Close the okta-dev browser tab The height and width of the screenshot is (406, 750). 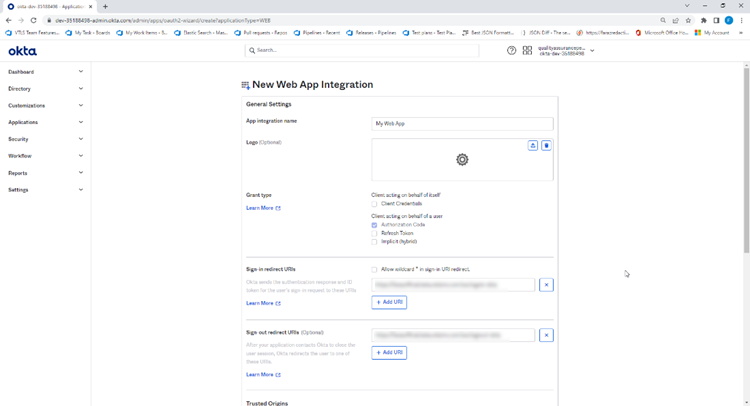[x=90, y=7]
